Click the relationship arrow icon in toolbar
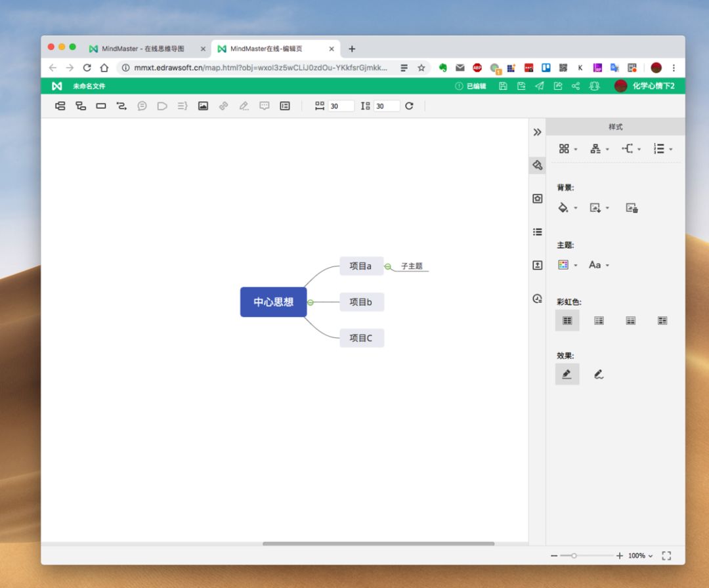The width and height of the screenshot is (709, 588). [x=121, y=106]
